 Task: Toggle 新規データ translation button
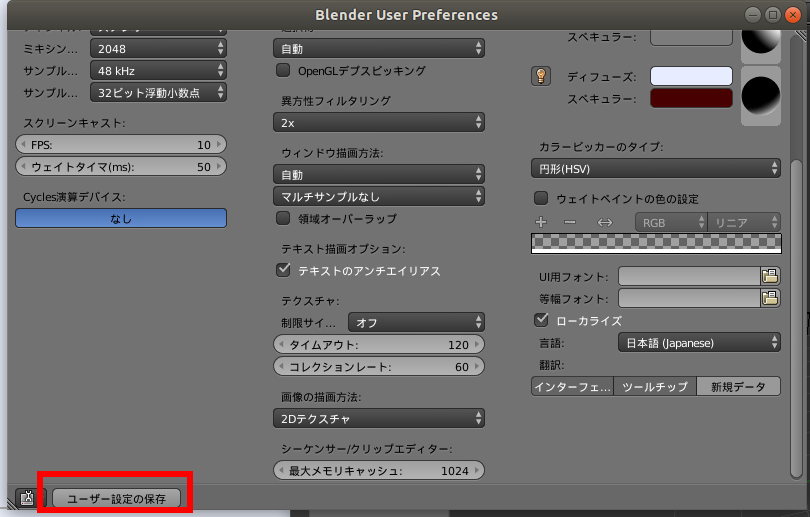(739, 386)
